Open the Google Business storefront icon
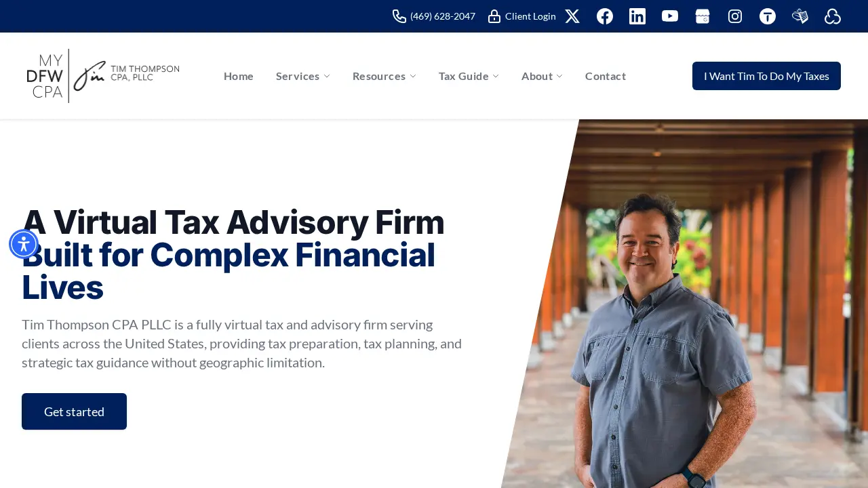 [x=703, y=16]
